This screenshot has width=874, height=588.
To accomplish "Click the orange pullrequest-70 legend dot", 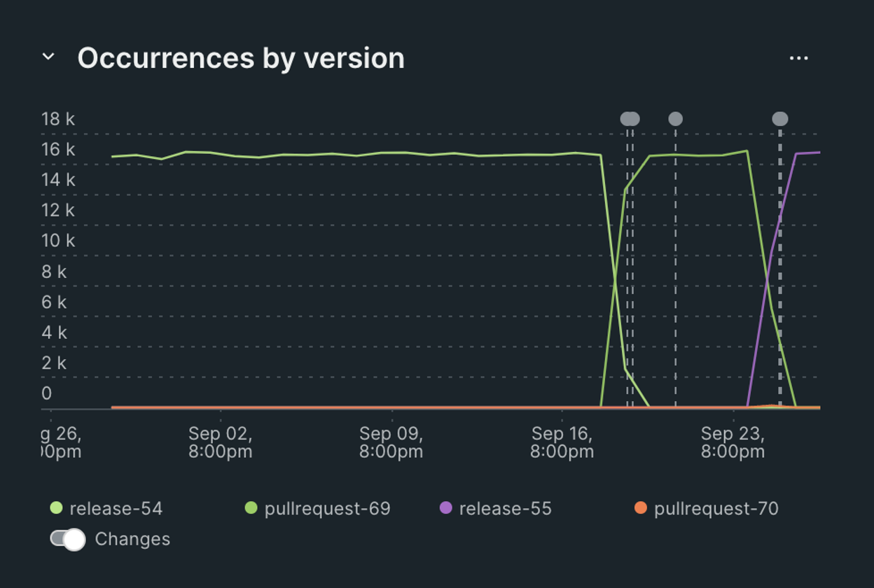I will [639, 508].
